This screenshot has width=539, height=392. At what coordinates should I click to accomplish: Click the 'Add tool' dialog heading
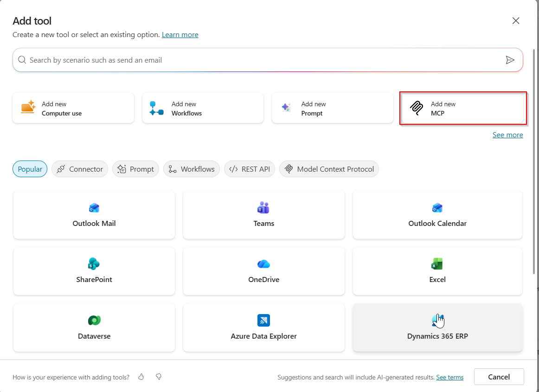click(x=32, y=21)
